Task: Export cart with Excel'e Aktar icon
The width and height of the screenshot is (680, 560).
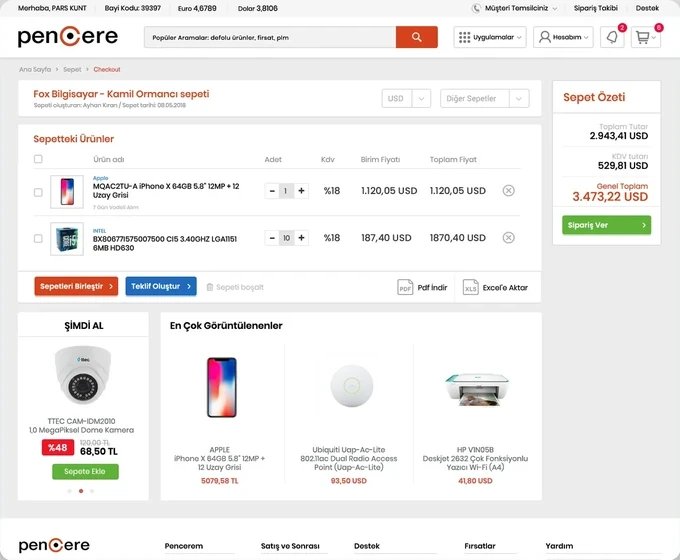Action: tap(471, 287)
